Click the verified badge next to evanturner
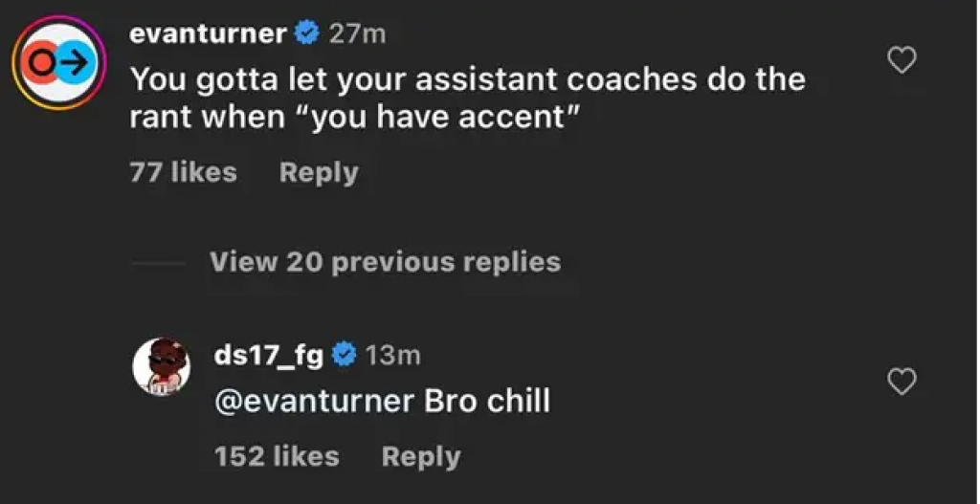 pyautogui.click(x=306, y=34)
